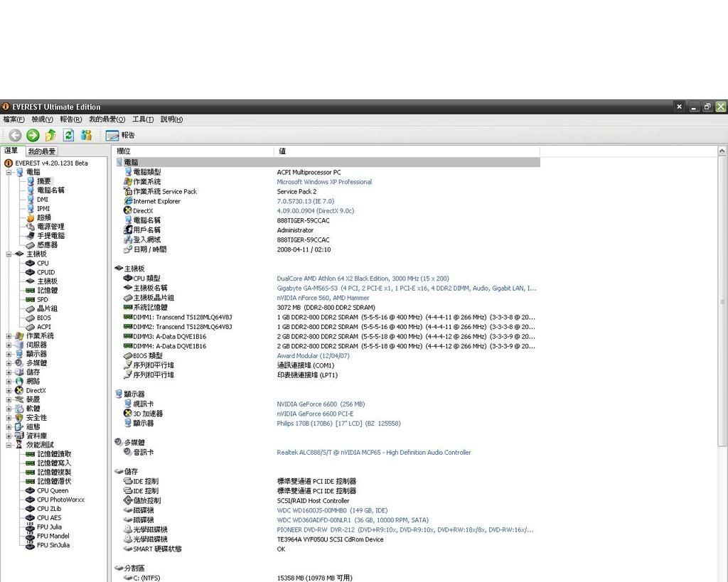Refresh the page with the refresh icon

coord(68,135)
